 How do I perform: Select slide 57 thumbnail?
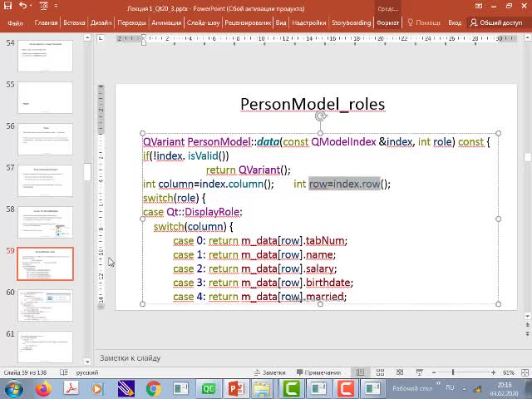pos(45,181)
